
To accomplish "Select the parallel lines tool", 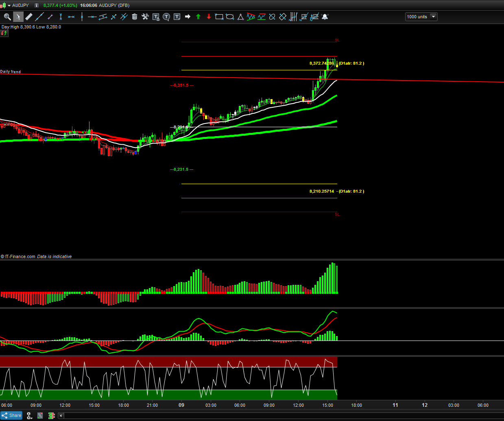I will point(124,17).
